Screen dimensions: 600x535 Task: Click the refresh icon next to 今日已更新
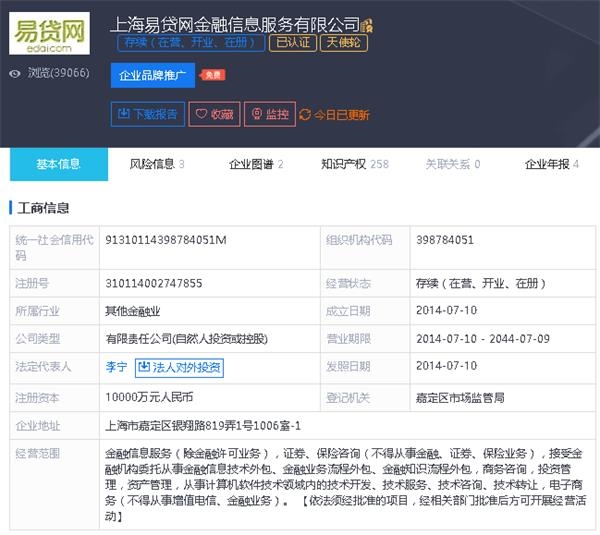pyautogui.click(x=305, y=114)
